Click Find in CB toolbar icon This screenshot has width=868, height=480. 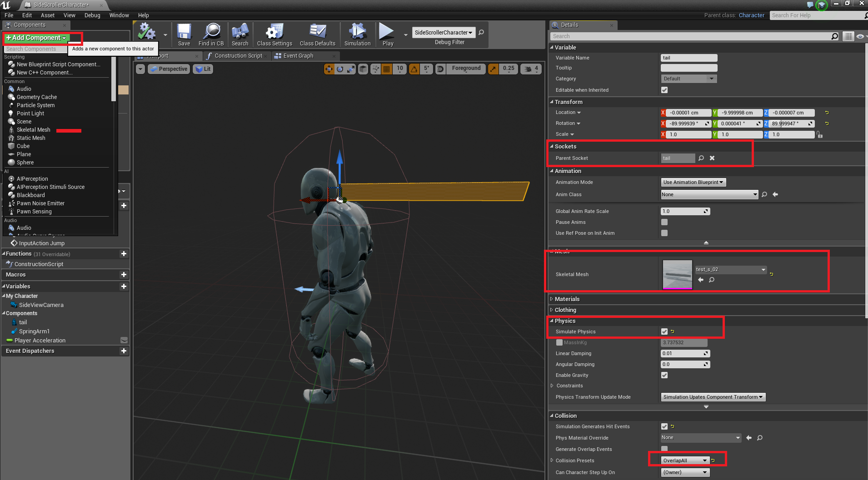pos(211,35)
